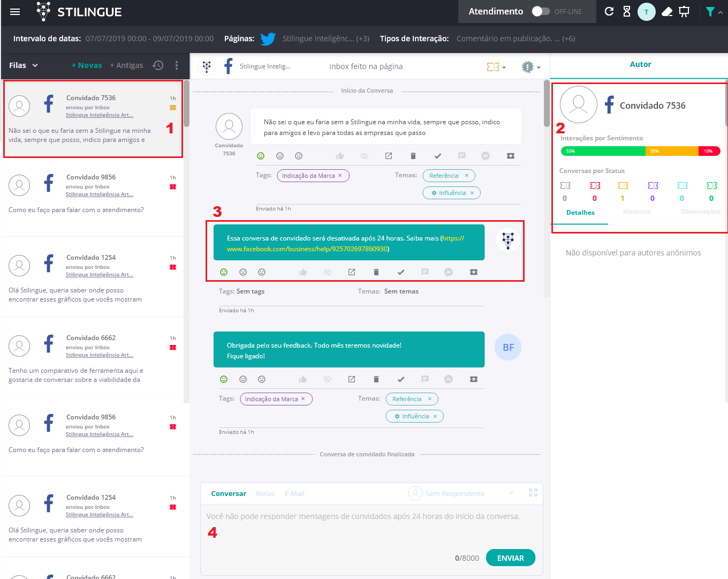The height and width of the screenshot is (579, 728).
Task: Toggle the Atendimento OFF-LINE switch
Action: coord(541,11)
